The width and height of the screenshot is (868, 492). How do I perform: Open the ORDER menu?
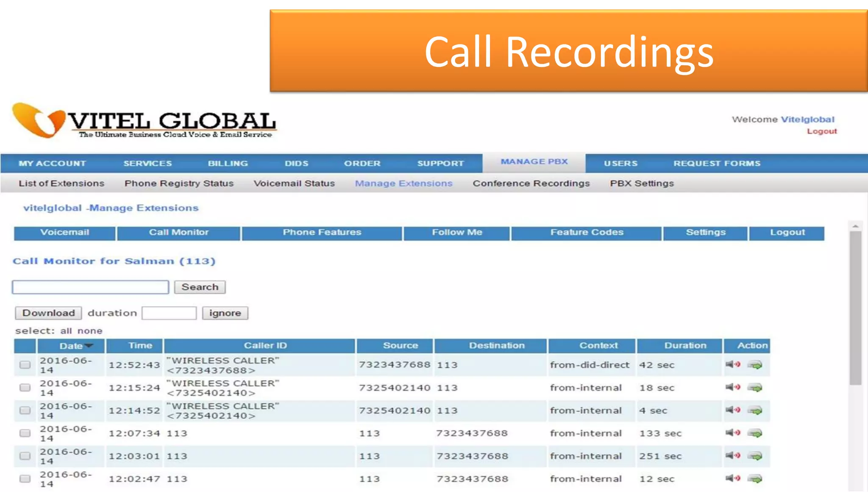tap(362, 164)
